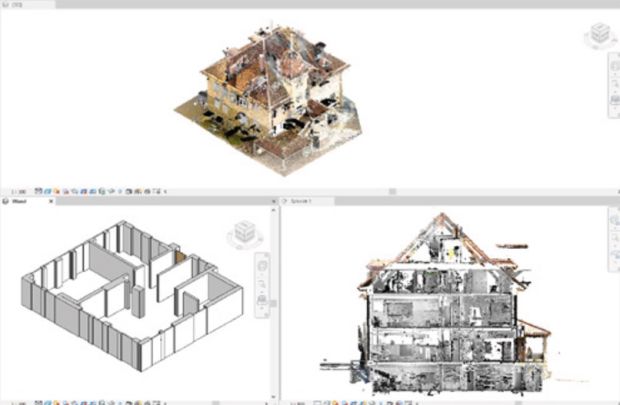Expand Steering Wheels dropdown in top navigation bar
Screen dimensions: 620x405
tap(615, 74)
